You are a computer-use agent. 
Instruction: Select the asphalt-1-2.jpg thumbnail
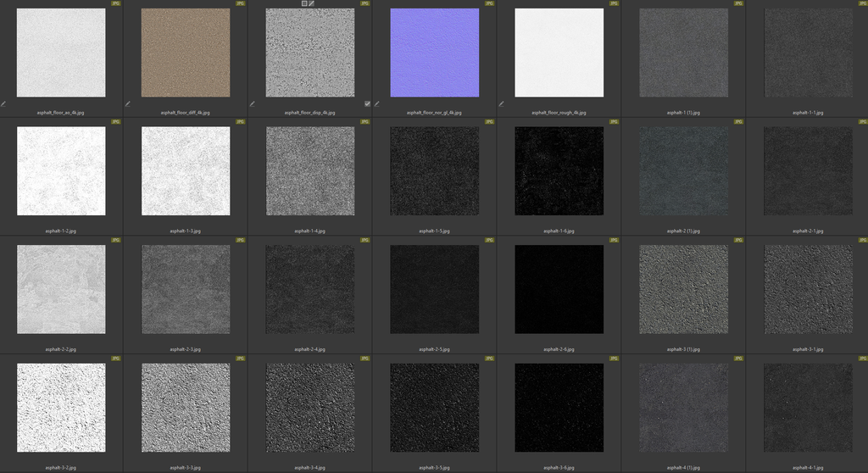pos(61,171)
